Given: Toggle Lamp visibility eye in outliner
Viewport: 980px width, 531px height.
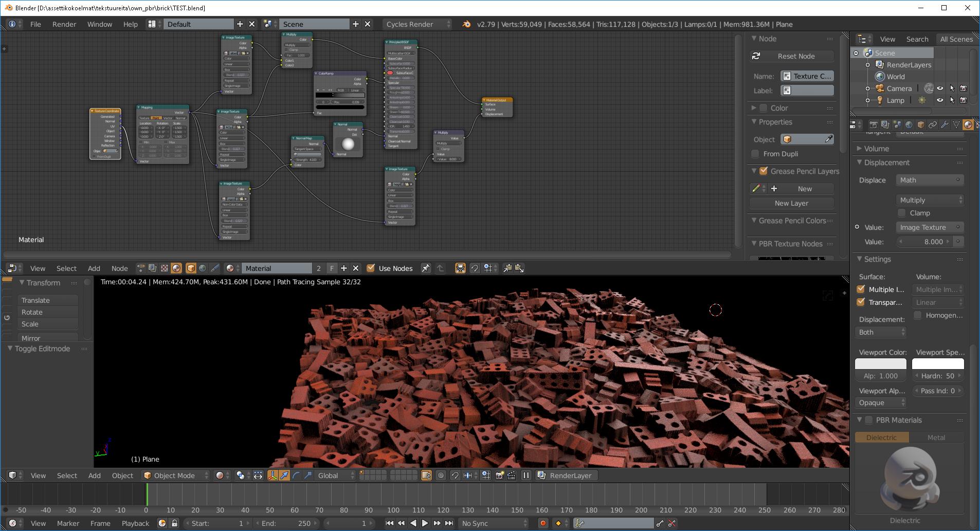Looking at the screenshot, I should tap(940, 100).
